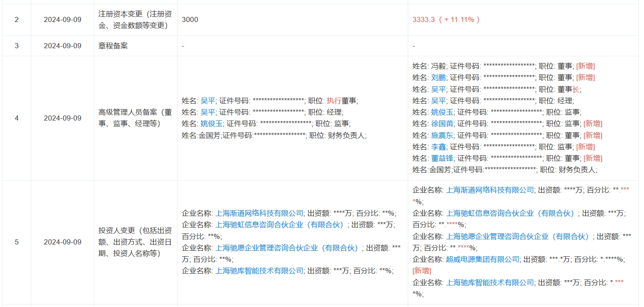Open 上海渐道网络科技有限公司 in before-change column
The image size is (644, 307).
pos(259,213)
